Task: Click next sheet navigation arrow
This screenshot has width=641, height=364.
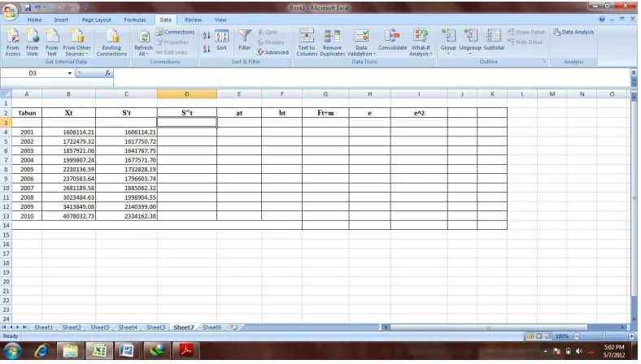Action: tap(17, 327)
